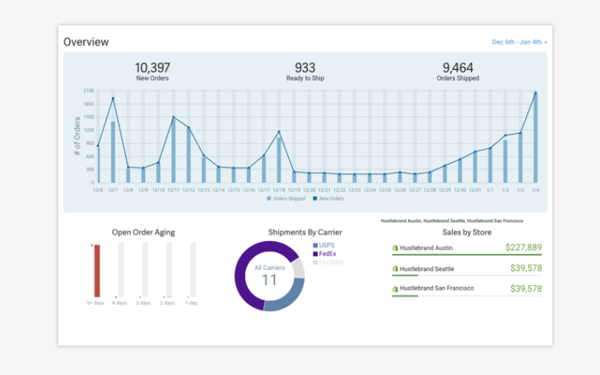The width and height of the screenshot is (600, 375).
Task: Click the 12/7 peak data point
Action: 113,98
